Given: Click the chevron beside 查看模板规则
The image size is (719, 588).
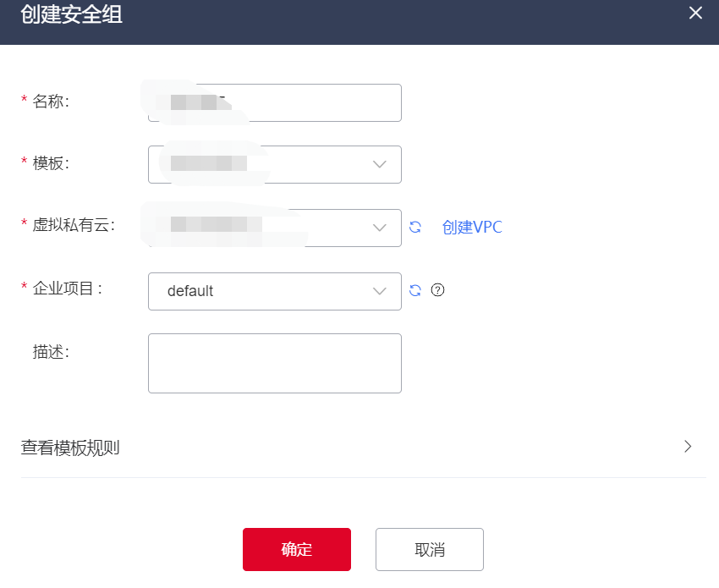Looking at the screenshot, I should 689,447.
